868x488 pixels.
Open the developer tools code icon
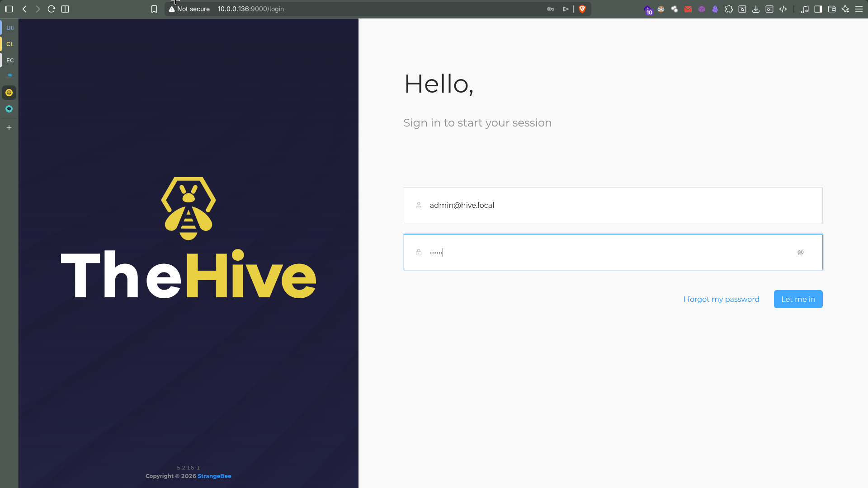(783, 9)
